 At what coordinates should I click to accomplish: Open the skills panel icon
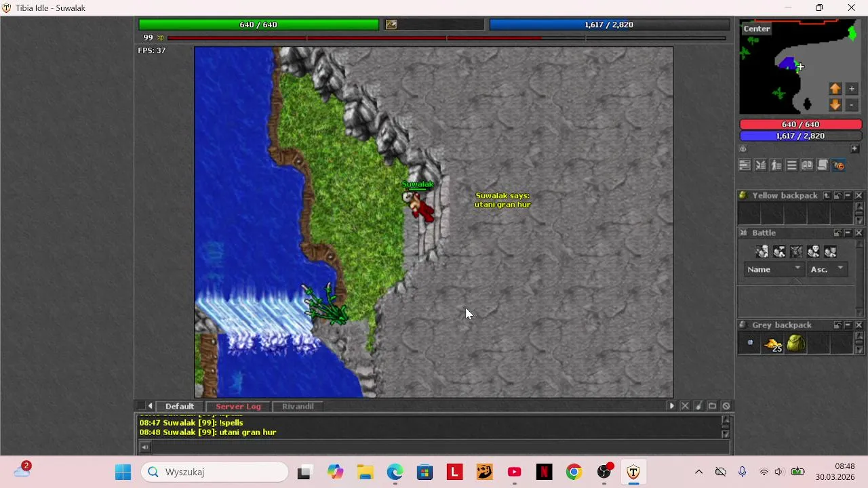pos(776,165)
